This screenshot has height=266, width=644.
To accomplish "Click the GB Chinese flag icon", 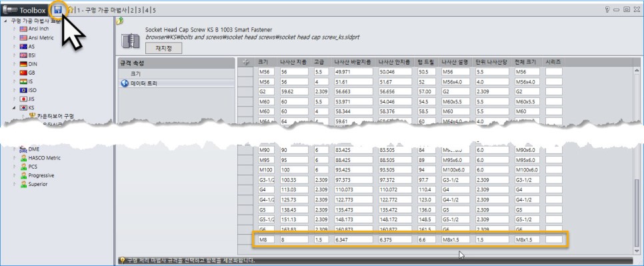I will tap(23, 73).
